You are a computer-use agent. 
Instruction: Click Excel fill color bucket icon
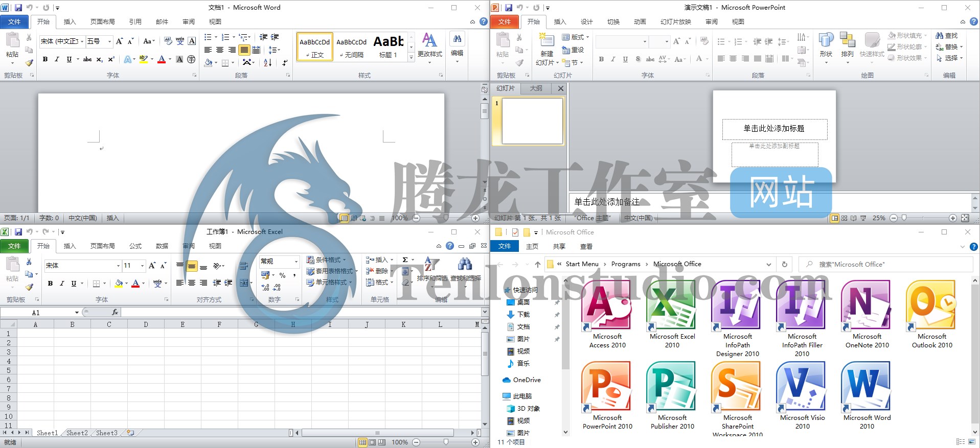(x=119, y=284)
